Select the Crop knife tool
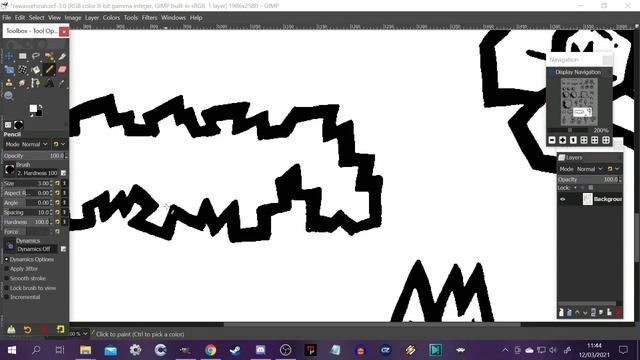 (62, 56)
